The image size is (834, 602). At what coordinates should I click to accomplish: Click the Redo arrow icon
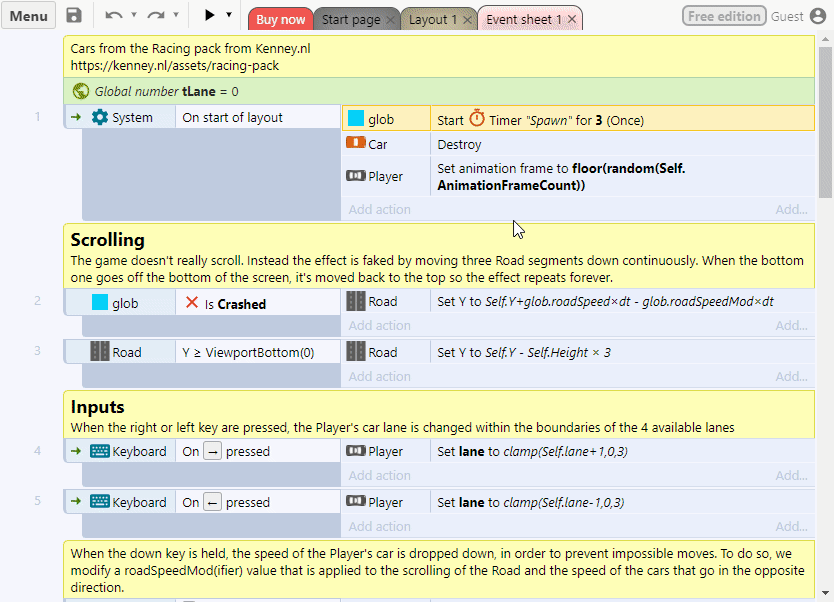coord(156,15)
